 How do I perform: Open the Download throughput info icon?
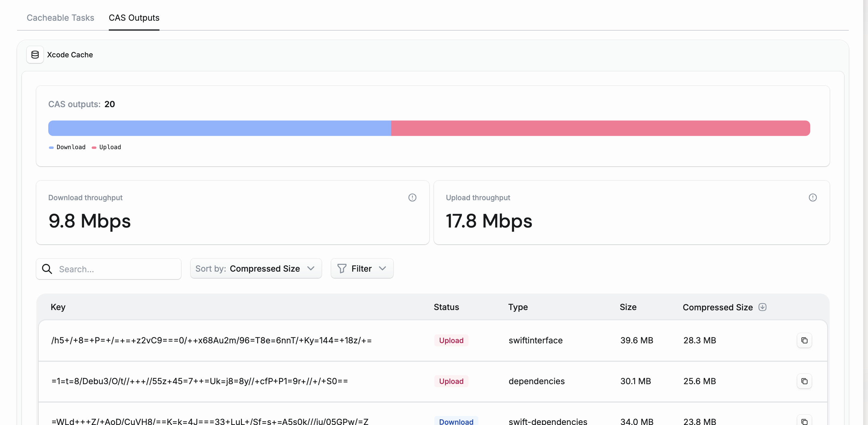click(412, 197)
